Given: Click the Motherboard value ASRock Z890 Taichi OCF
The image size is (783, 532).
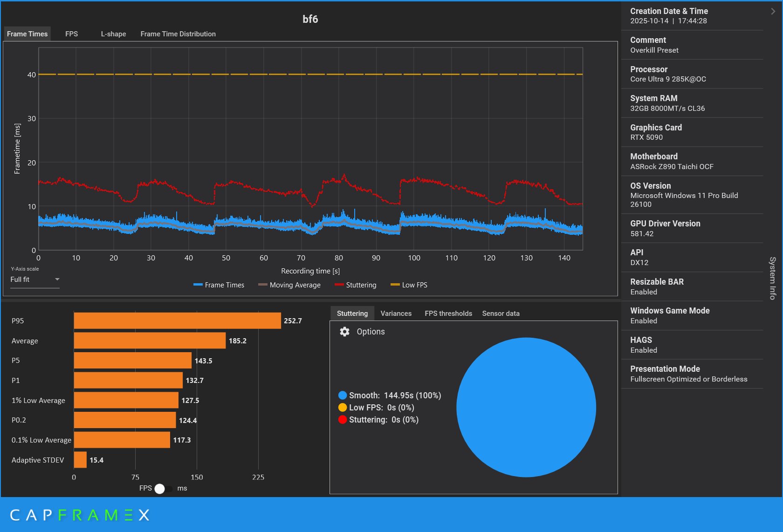Looking at the screenshot, I should pos(672,167).
